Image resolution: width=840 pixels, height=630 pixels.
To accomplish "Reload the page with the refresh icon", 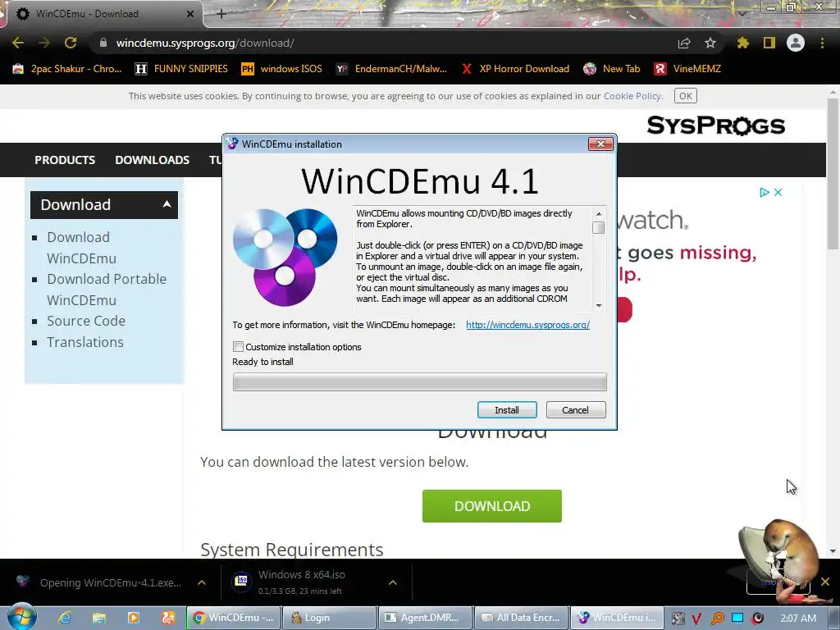I will pos(71,43).
